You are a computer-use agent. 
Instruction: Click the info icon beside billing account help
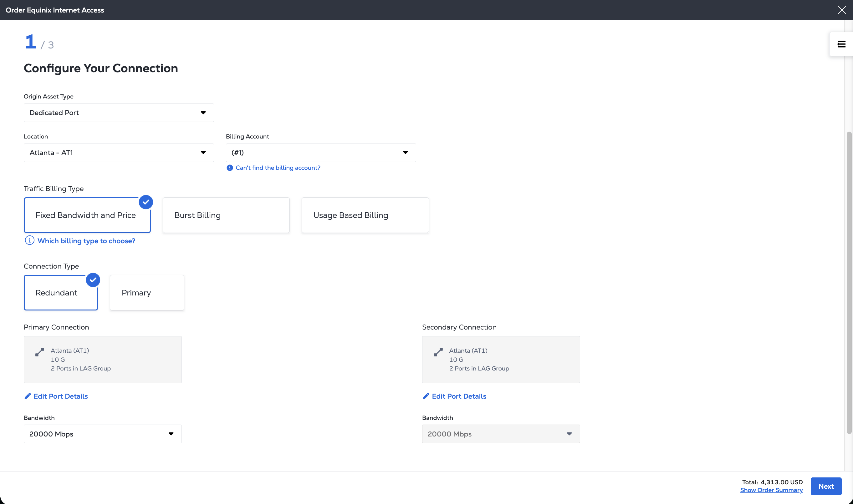click(230, 168)
